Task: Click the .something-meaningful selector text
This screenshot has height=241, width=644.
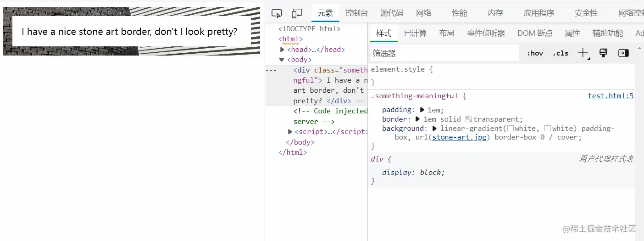Action: (x=415, y=96)
